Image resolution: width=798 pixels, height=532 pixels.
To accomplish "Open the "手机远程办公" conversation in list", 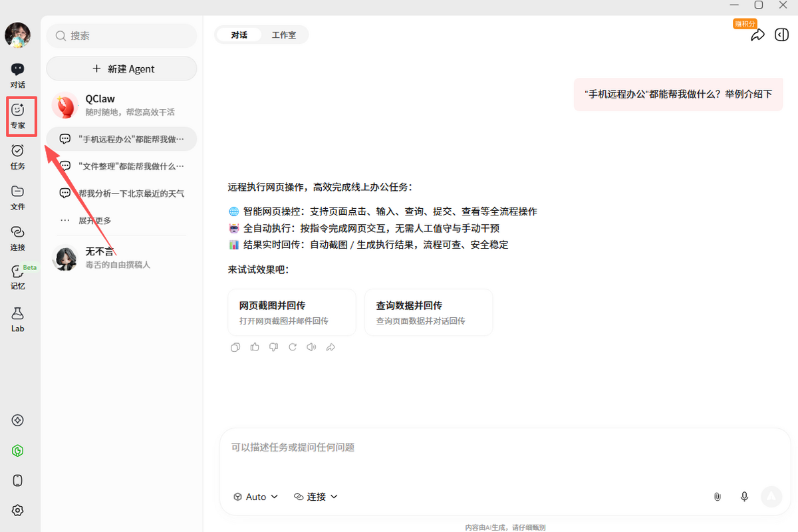I will pos(122,139).
